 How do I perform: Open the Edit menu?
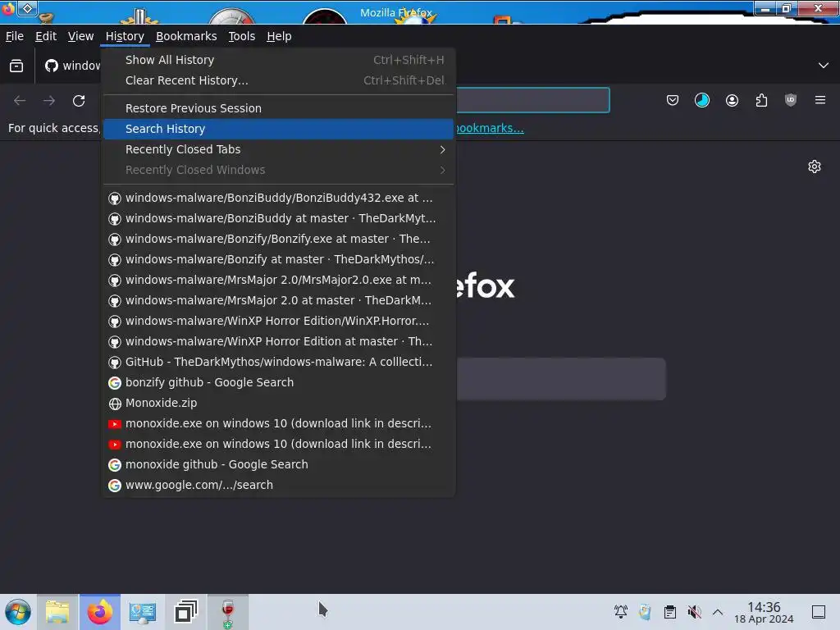pos(46,36)
